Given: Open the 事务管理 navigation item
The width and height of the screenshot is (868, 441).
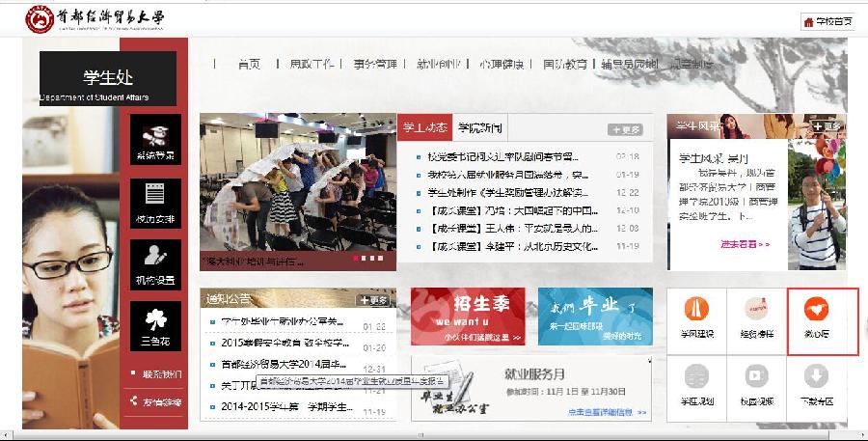Looking at the screenshot, I should tap(375, 65).
